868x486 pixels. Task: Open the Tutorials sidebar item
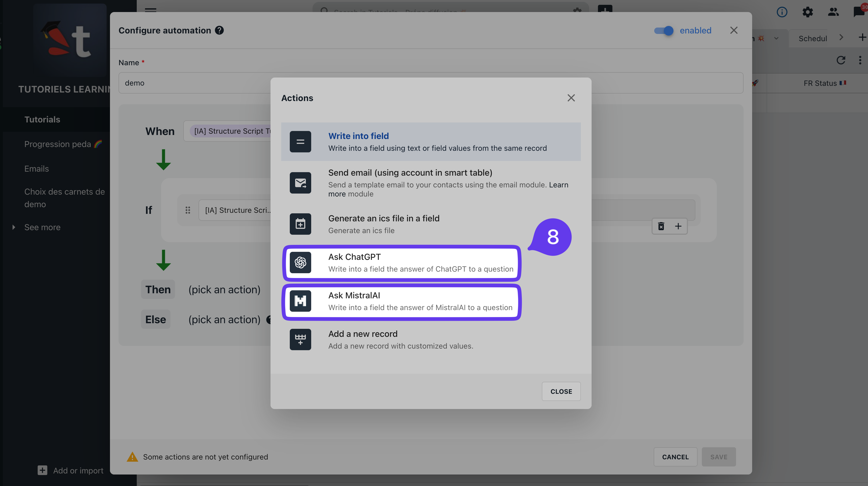(42, 119)
